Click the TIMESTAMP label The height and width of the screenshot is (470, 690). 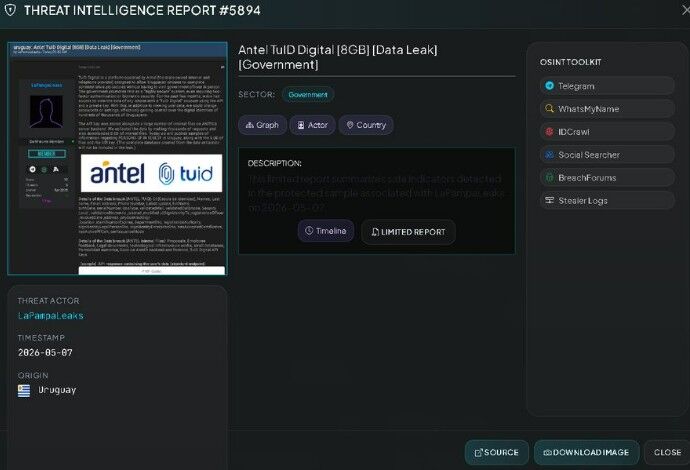click(x=41, y=338)
